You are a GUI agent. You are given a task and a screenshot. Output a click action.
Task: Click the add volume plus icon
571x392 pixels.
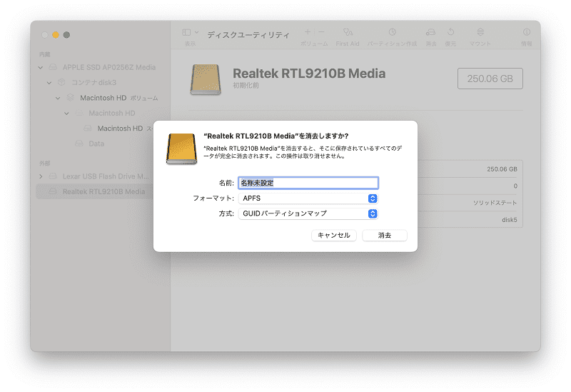pyautogui.click(x=308, y=32)
